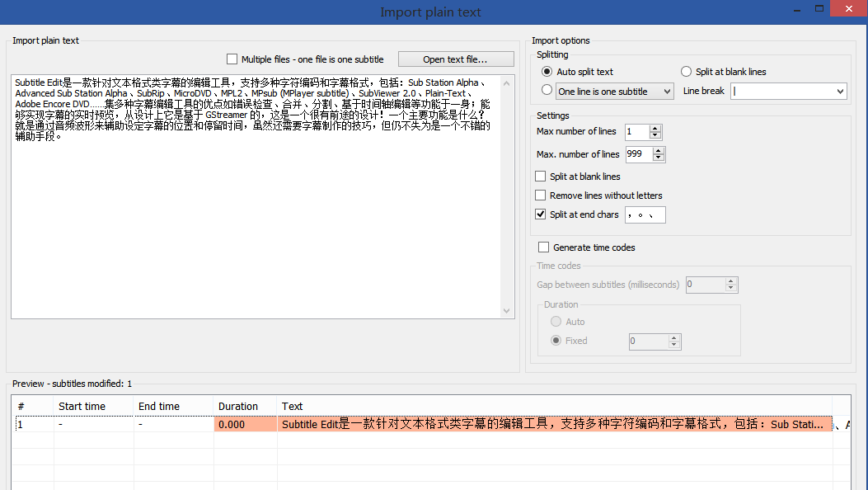Viewport: 868px width, 490px height.
Task: Click the text area scrollbar down arrow
Action: pos(506,311)
